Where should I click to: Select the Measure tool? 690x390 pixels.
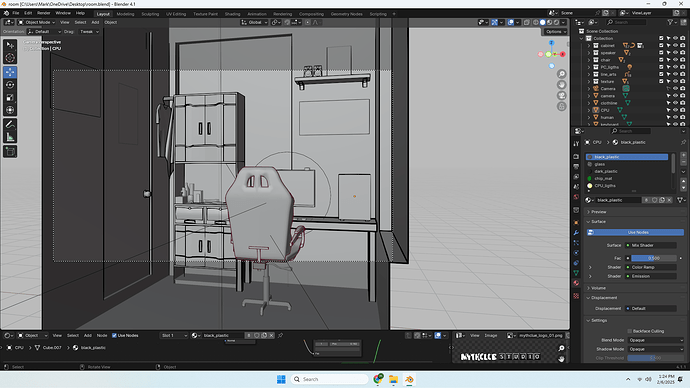point(10,137)
